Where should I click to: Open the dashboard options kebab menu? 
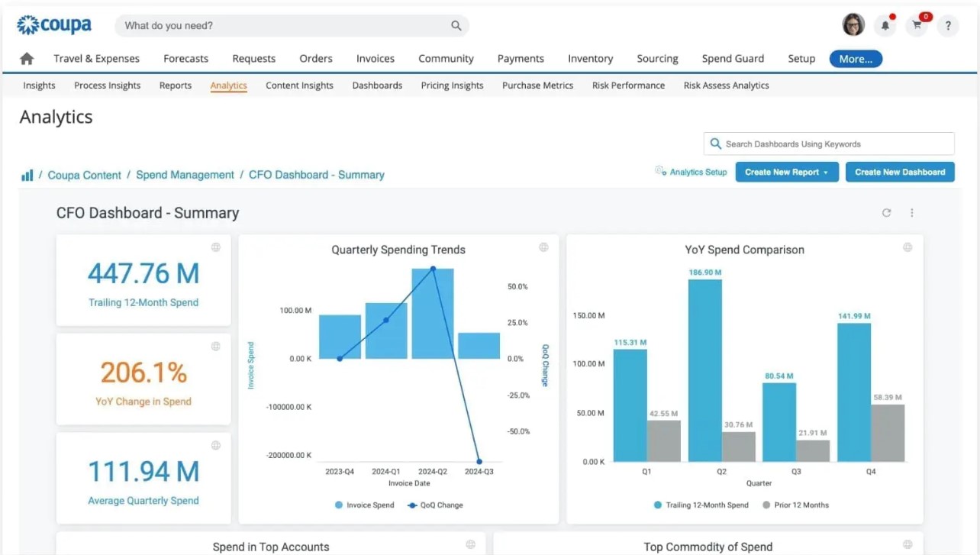[x=911, y=213]
